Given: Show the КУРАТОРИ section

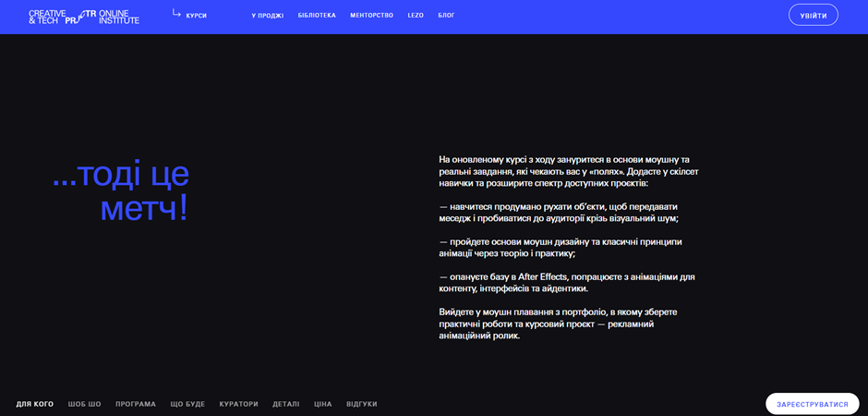Looking at the screenshot, I should tap(238, 404).
